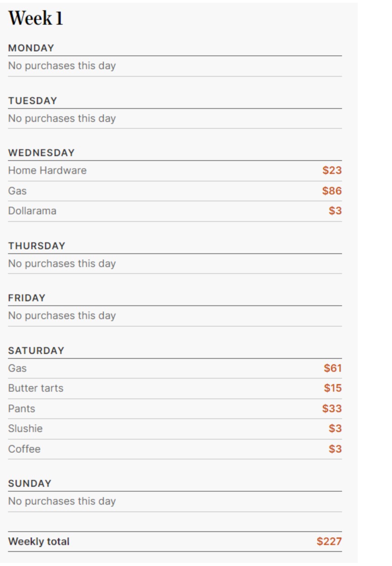Select the $227 weekly total amount
Screen dimensions: 392x566
(329, 542)
